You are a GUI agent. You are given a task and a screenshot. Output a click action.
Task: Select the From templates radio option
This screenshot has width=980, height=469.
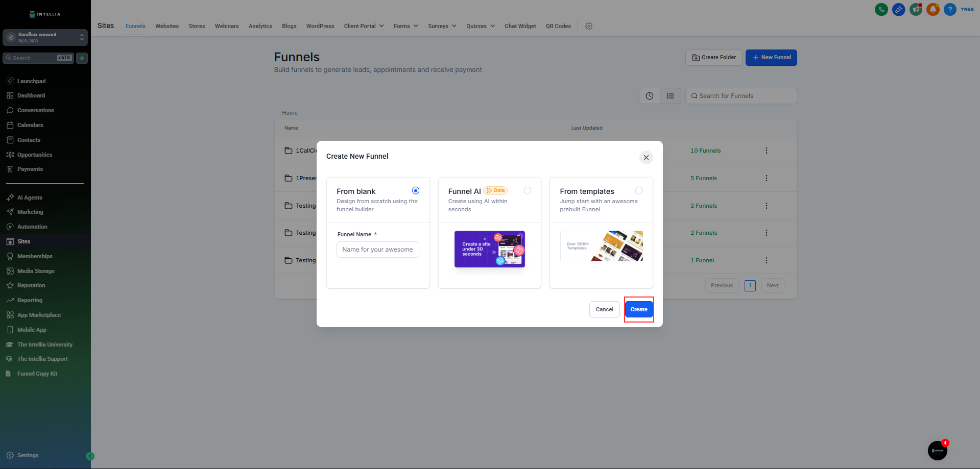coord(639,191)
